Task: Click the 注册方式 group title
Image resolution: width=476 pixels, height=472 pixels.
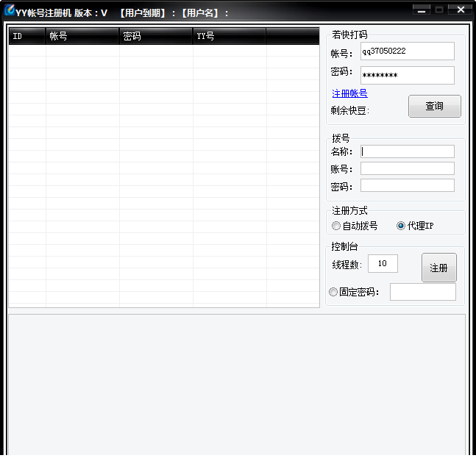Action: click(349, 210)
